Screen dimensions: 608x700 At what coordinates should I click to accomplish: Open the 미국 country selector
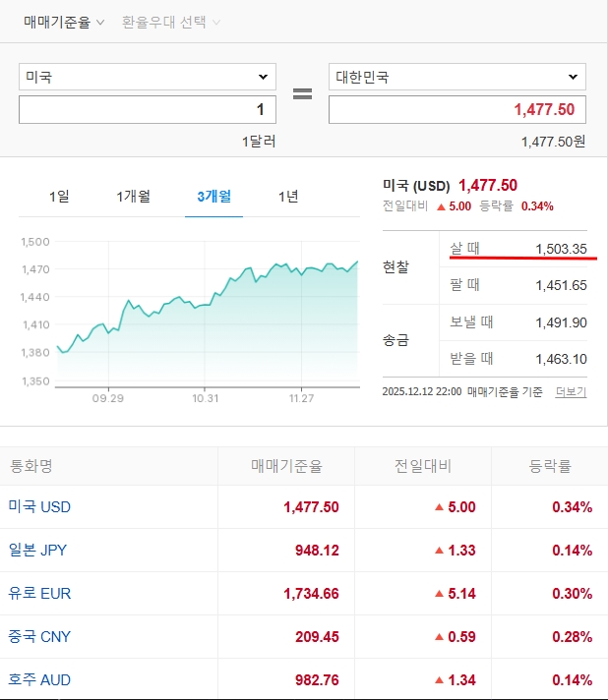147,77
